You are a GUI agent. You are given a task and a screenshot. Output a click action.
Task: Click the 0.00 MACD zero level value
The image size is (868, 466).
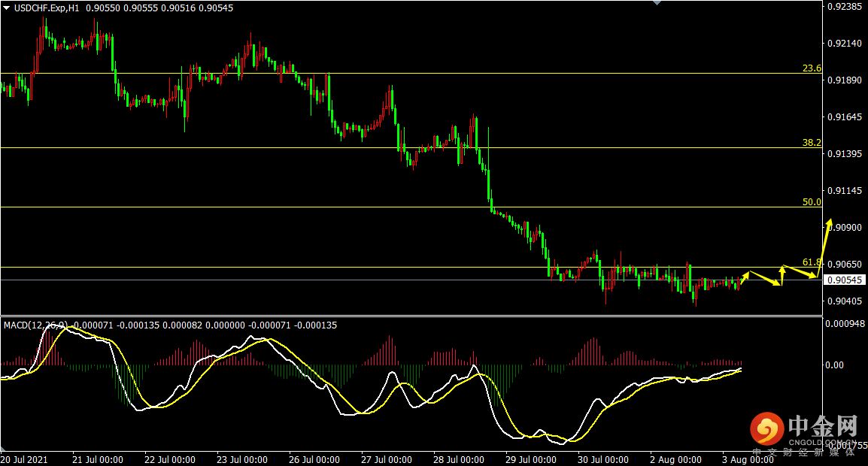point(834,365)
